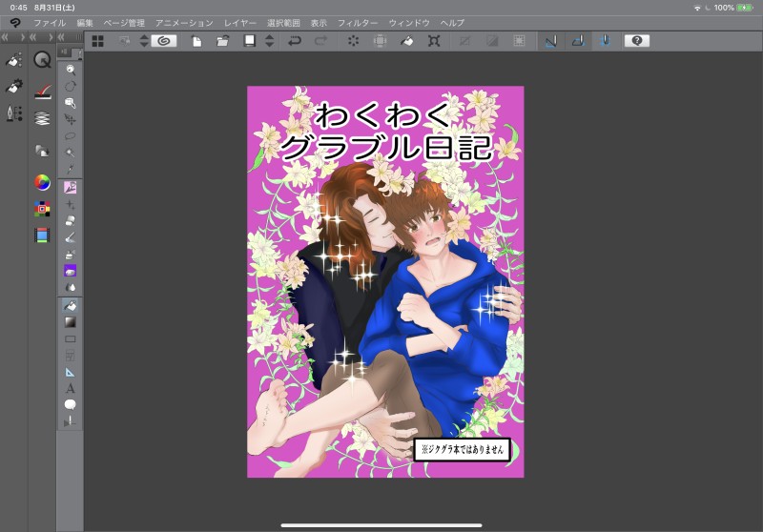
Task: Redo the last action
Action: [321, 41]
